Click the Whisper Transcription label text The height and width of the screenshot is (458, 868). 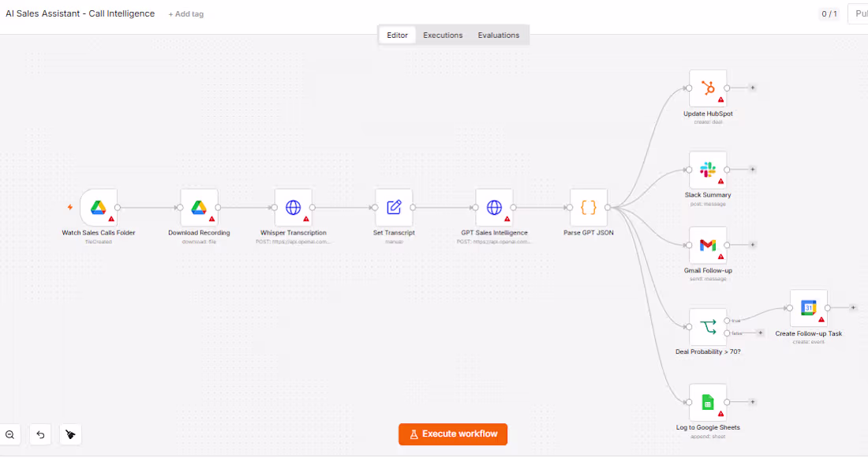pos(294,233)
